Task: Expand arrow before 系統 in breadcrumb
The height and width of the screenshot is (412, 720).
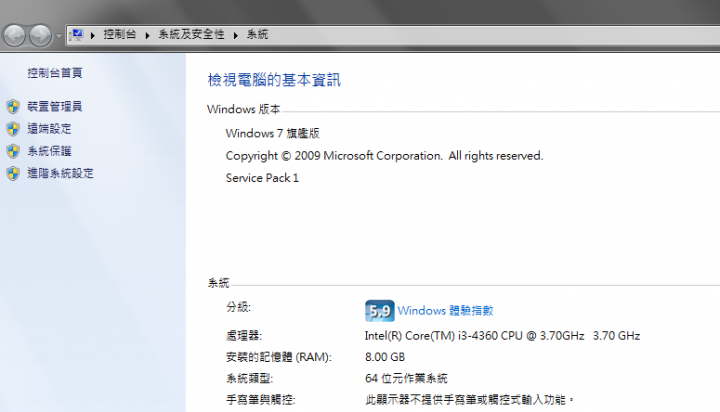Action: coord(236,35)
